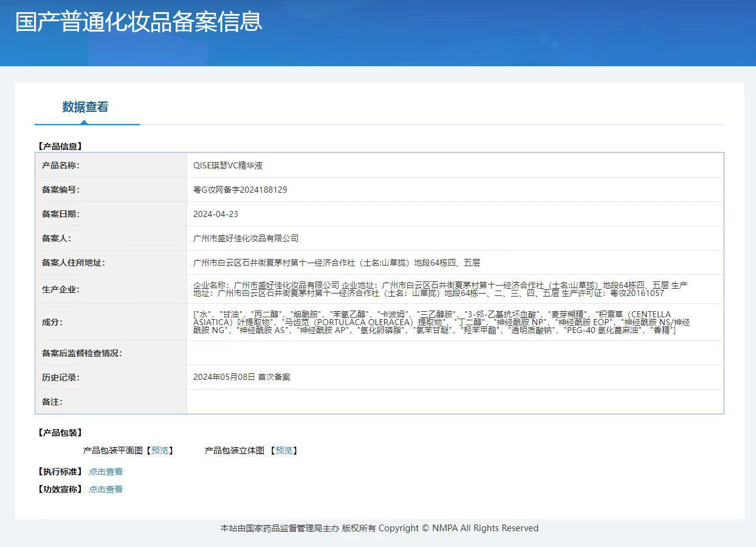This screenshot has width=756, height=547.
Task: Click the 【功效宣称】 section label
Action: [x=59, y=489]
